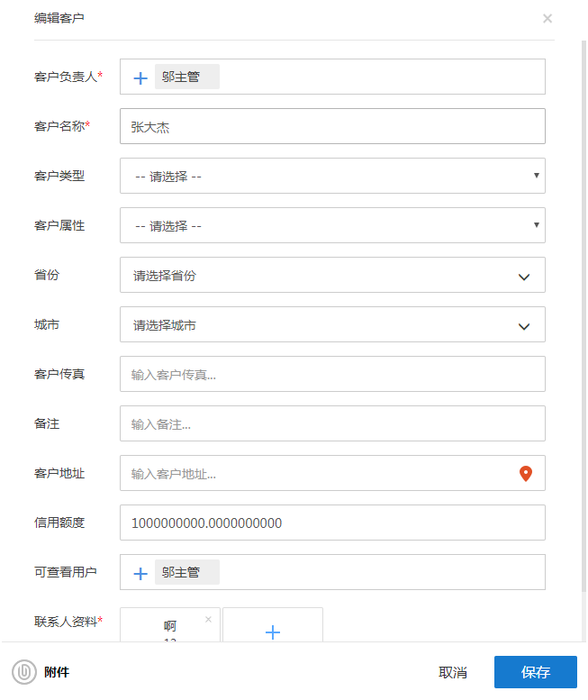The width and height of the screenshot is (588, 700).
Task: Add a viewable user with plus icon
Action: point(140,573)
